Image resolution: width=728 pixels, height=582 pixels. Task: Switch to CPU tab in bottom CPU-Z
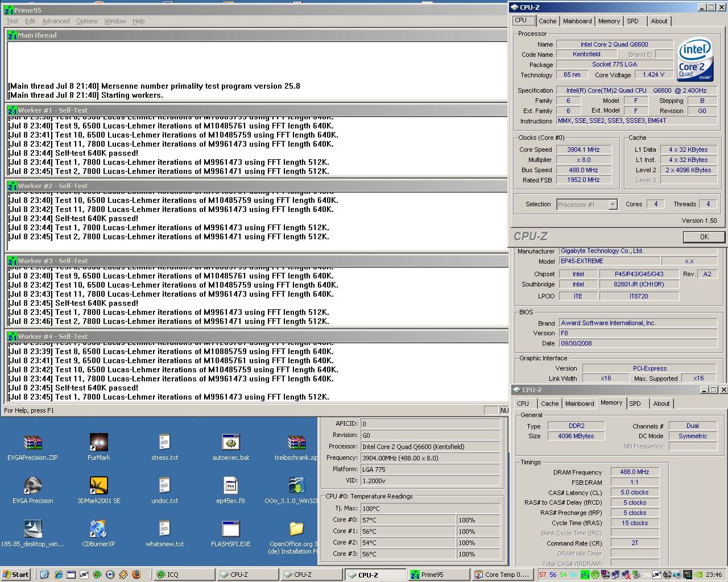523,404
